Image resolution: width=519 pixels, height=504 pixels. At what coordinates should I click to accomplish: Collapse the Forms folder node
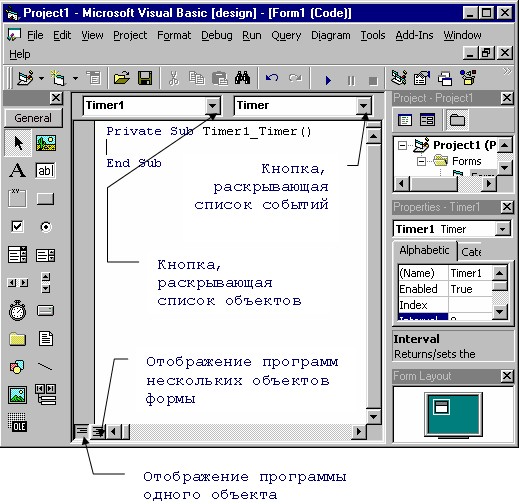[x=421, y=162]
